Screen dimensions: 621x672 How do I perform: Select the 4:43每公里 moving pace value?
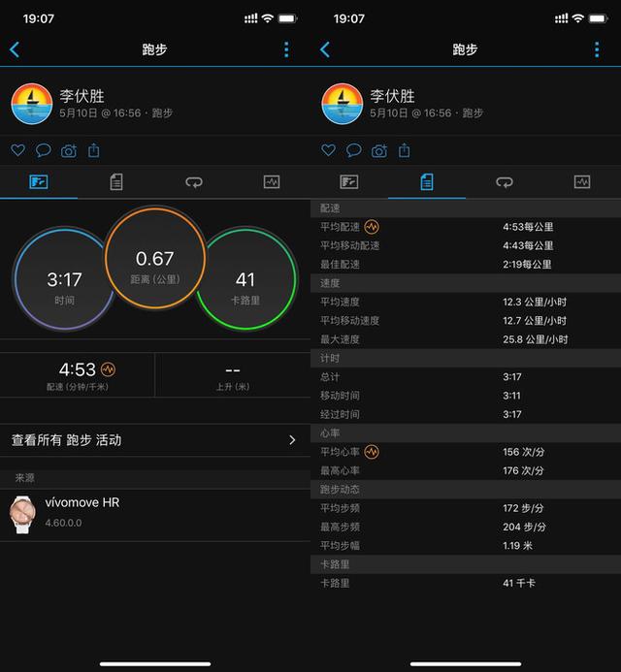click(x=528, y=245)
